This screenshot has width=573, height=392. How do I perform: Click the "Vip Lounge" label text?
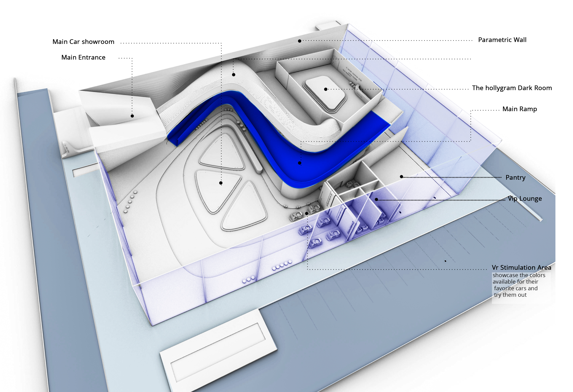pos(525,199)
